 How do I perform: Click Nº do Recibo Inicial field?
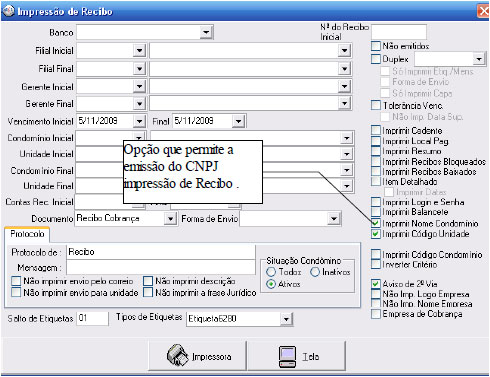tap(399, 32)
